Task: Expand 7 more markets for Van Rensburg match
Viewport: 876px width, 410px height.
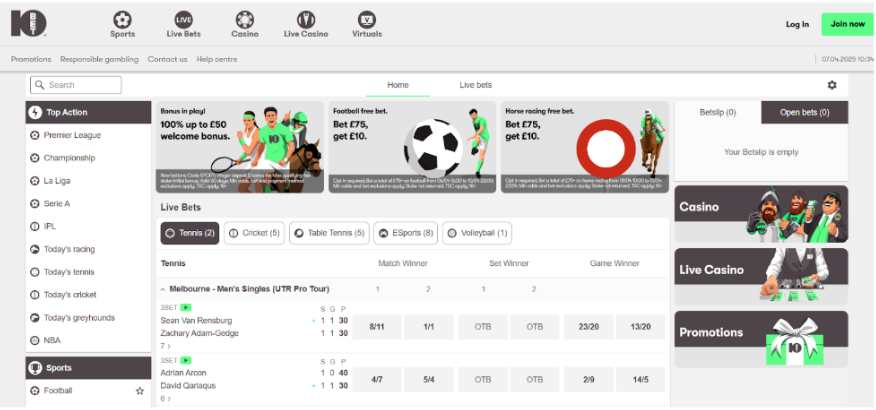Action: (x=165, y=346)
